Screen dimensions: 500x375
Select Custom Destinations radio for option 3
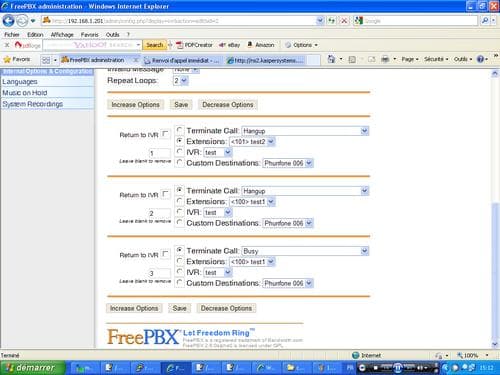(179, 283)
